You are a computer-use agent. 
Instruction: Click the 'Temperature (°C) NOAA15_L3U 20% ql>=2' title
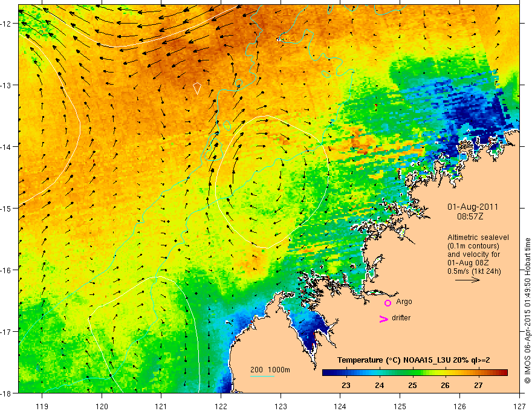coord(414,360)
